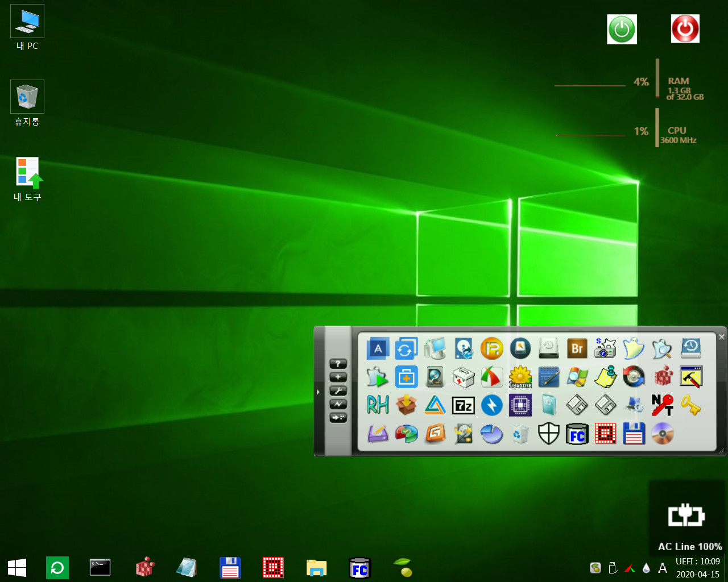Click the launcher graph-line button
This screenshot has width=728, height=582.
pos(338,404)
